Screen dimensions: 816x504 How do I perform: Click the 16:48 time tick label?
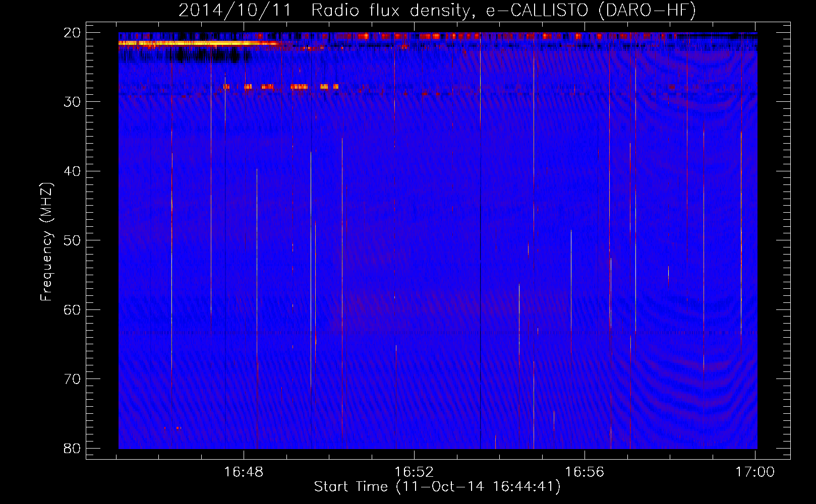click(x=244, y=472)
